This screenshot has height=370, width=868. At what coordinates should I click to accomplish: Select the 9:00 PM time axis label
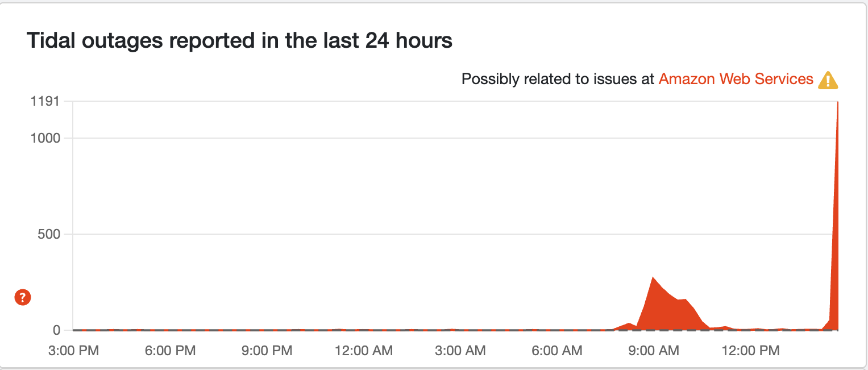pyautogui.click(x=268, y=351)
